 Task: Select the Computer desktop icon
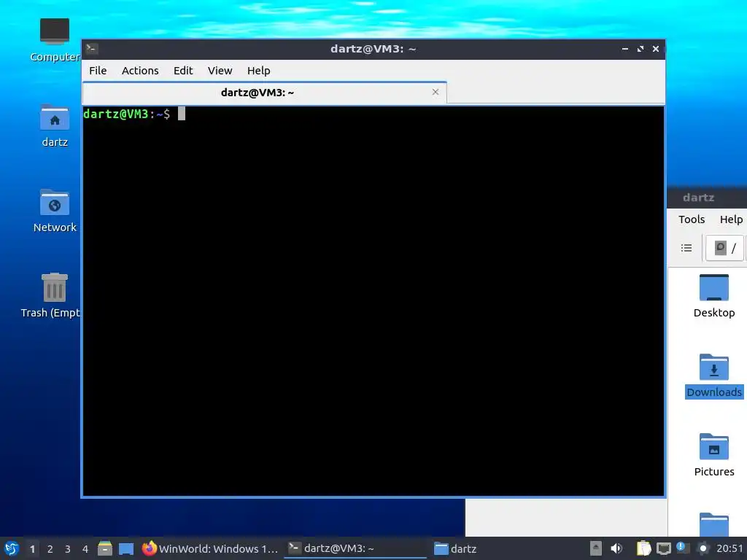(x=54, y=39)
